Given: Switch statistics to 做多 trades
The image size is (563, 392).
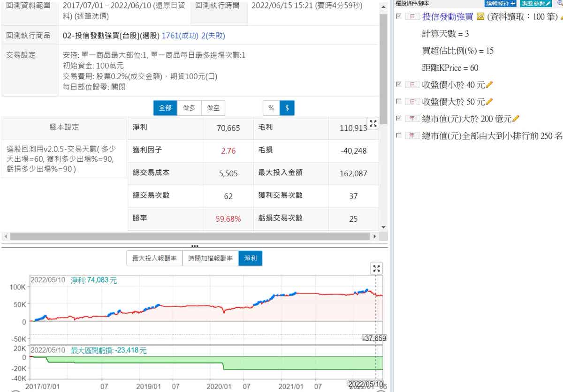Looking at the screenshot, I should (189, 108).
